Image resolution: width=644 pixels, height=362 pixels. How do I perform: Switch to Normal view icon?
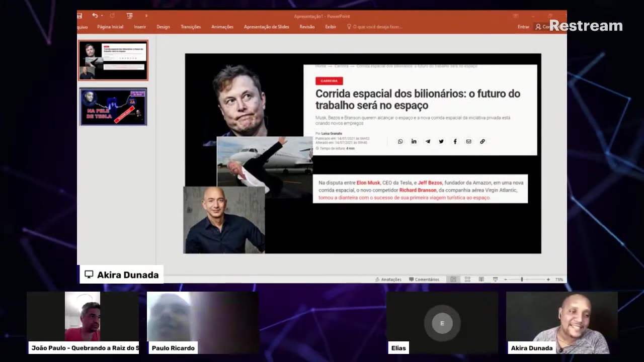[x=453, y=279]
